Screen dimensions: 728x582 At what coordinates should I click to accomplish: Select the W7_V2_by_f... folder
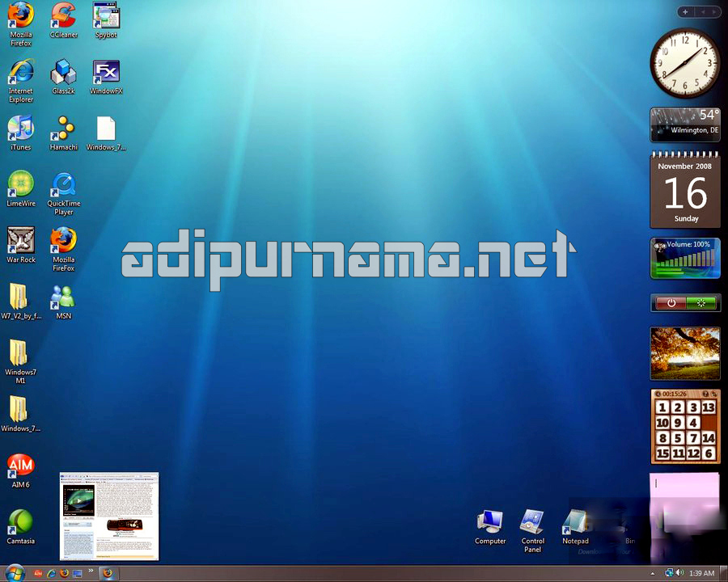20,302
